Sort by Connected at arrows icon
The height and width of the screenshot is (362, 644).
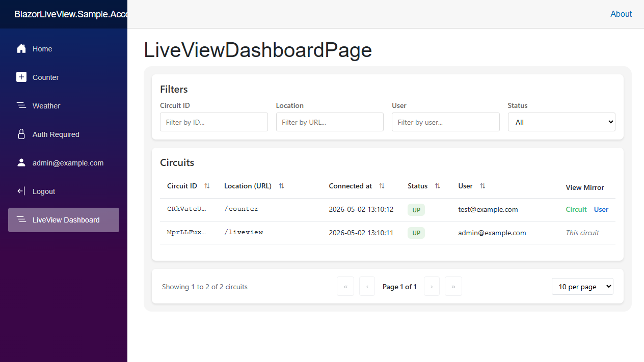(382, 186)
